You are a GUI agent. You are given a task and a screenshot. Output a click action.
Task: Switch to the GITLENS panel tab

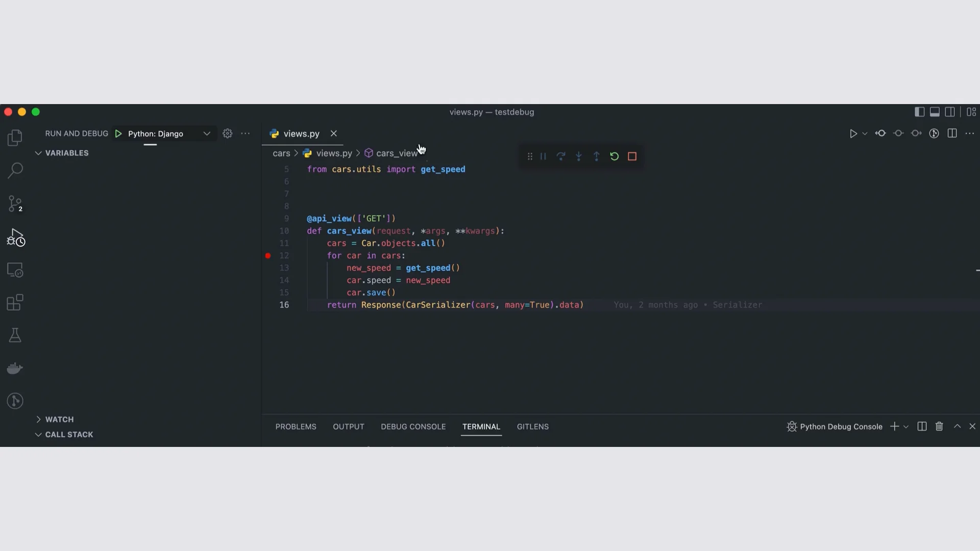point(533,427)
